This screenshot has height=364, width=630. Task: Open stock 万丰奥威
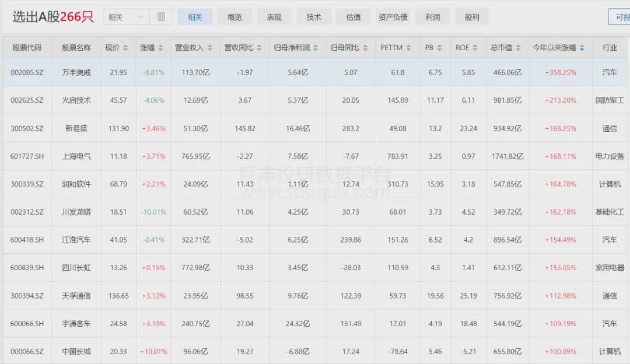pyautogui.click(x=76, y=72)
